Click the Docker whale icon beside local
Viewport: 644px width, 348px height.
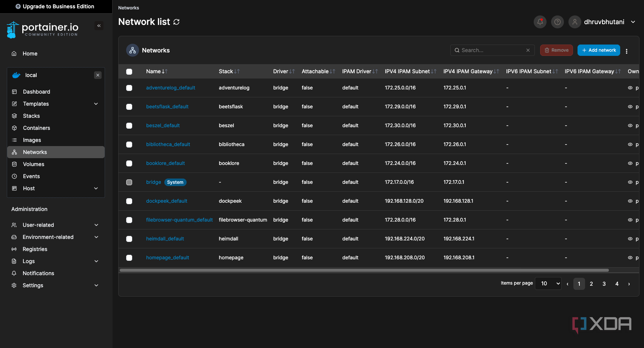[x=16, y=75]
